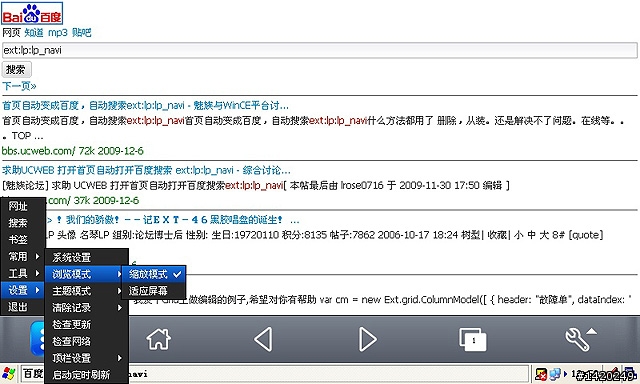Go to 下一页 next page link

[x=19, y=86]
